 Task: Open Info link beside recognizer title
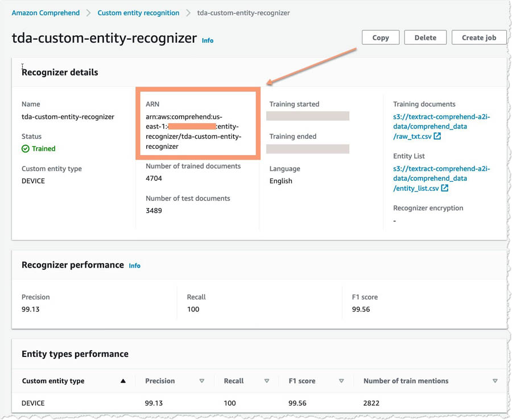click(208, 40)
